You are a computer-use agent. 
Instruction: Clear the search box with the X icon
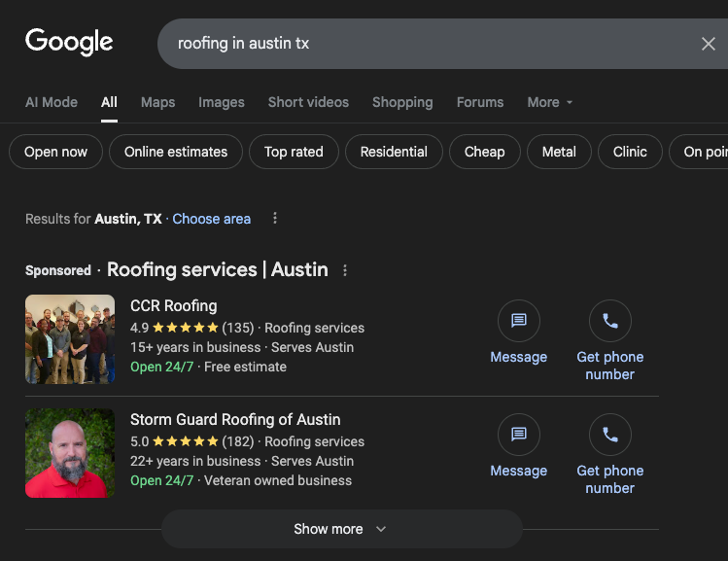click(x=708, y=44)
